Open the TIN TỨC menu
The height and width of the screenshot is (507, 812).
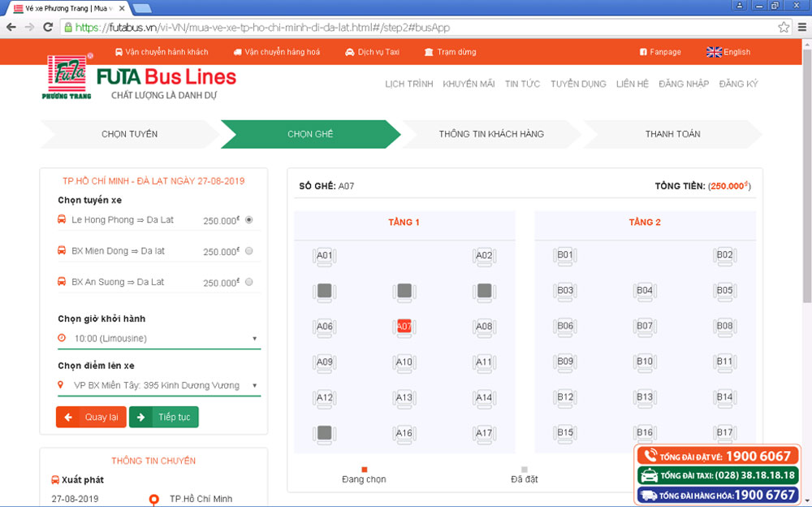tap(522, 84)
